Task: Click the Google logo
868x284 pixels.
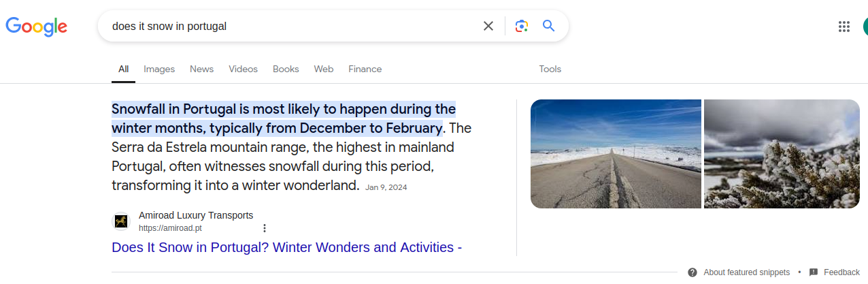Action: [37, 27]
